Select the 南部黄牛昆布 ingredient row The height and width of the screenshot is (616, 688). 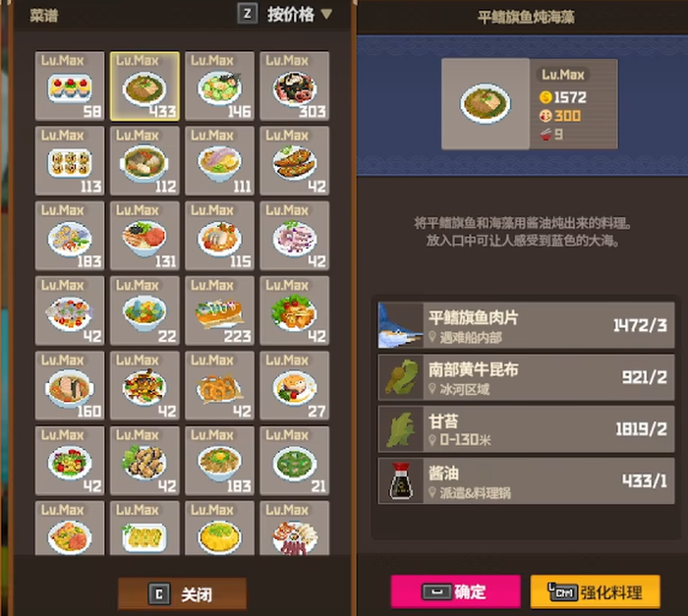(x=526, y=377)
